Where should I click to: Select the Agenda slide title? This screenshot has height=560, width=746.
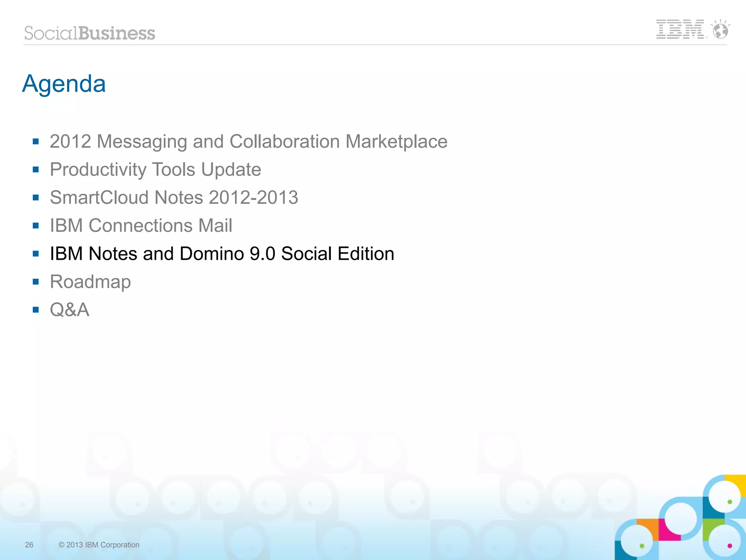[64, 84]
